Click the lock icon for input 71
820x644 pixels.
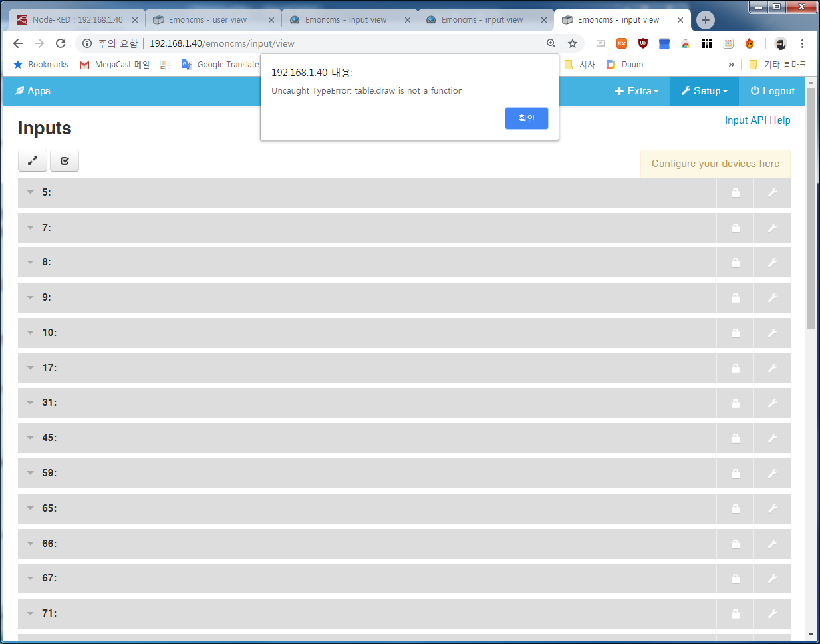coord(735,614)
